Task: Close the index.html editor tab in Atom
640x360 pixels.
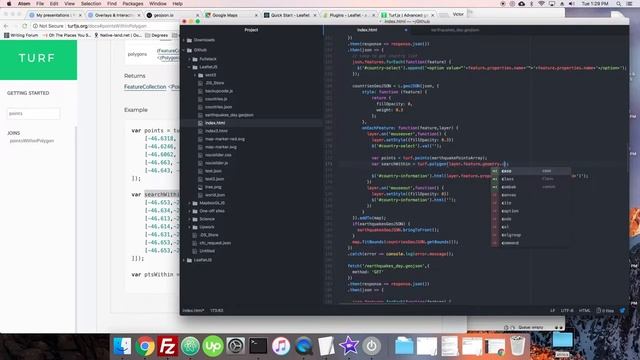Action: click(406, 30)
